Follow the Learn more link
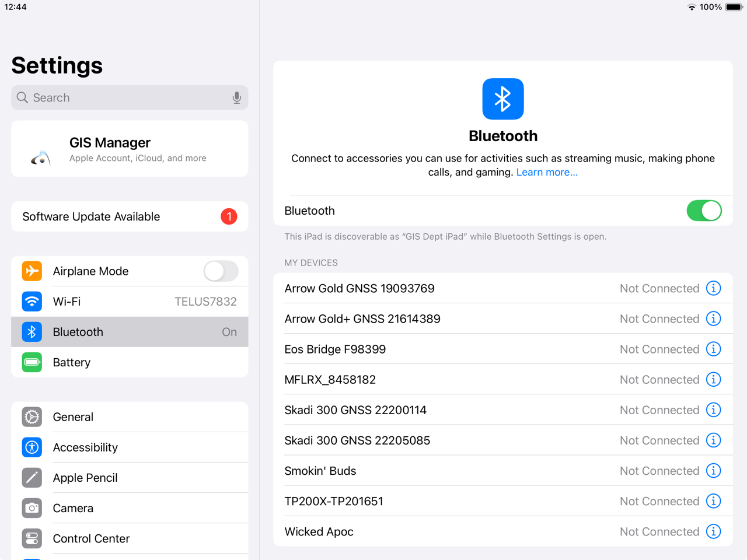Screen dimensions: 747x560 click(547, 172)
